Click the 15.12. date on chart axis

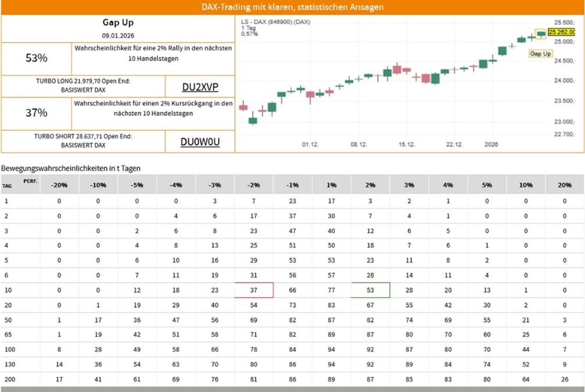[406, 144]
